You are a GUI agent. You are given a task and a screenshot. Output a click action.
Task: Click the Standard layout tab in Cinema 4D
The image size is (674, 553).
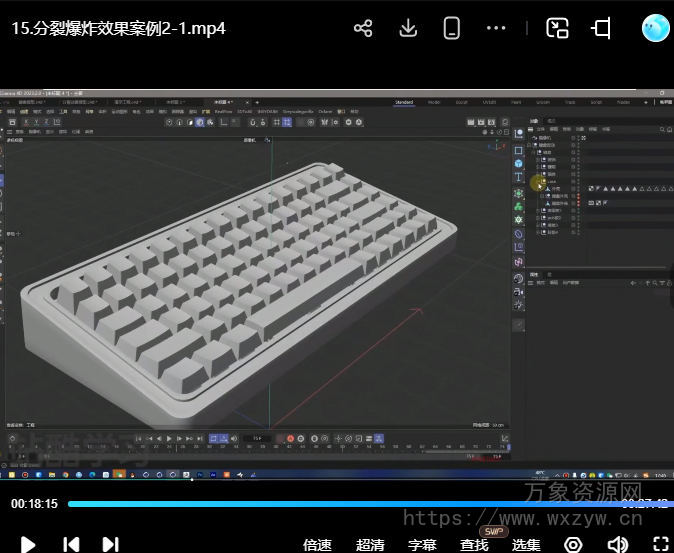click(x=404, y=102)
